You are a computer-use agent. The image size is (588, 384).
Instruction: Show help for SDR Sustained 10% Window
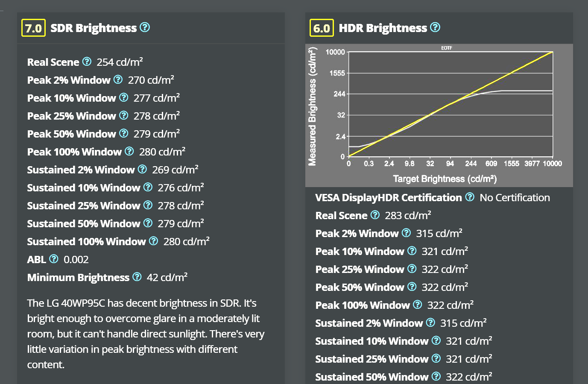click(148, 188)
